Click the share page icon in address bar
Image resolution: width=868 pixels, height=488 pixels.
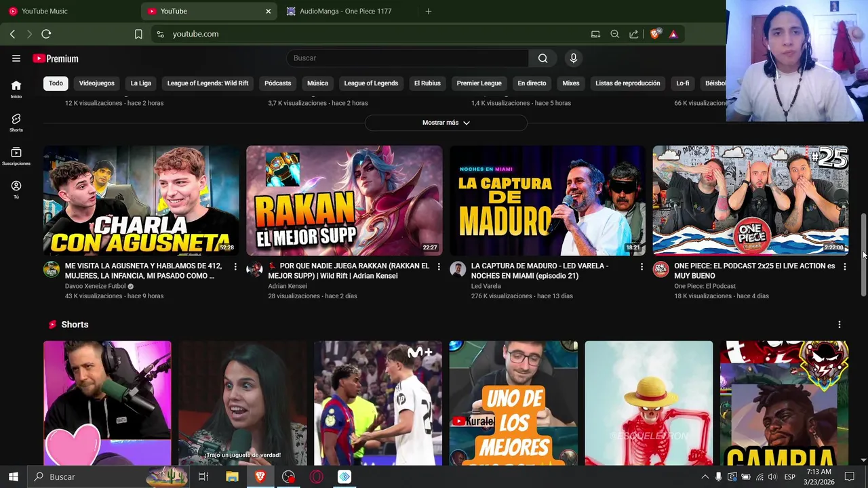tap(633, 34)
